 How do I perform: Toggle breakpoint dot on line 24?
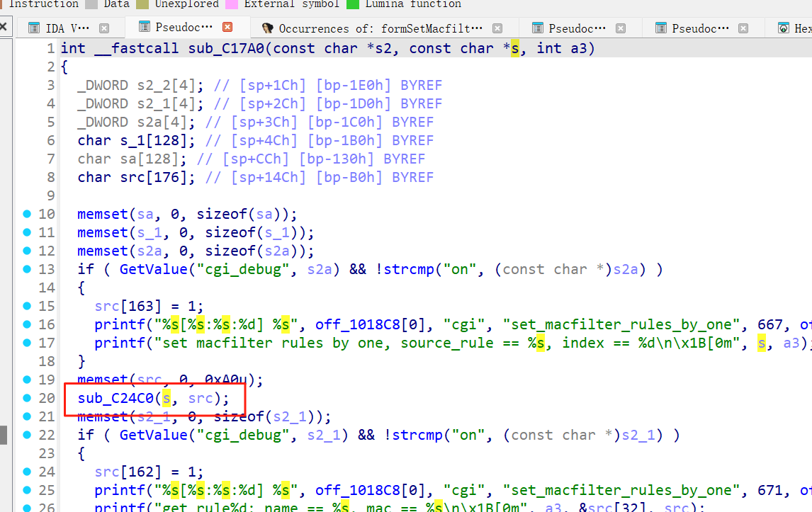pyautogui.click(x=27, y=471)
